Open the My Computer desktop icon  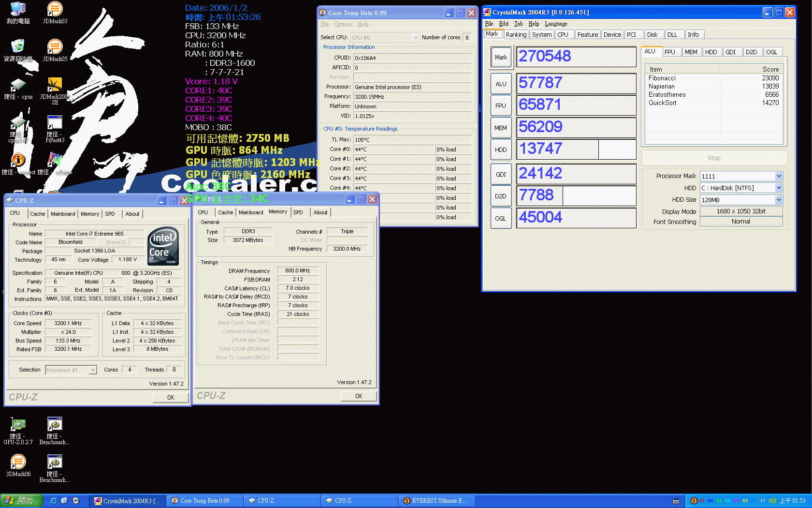point(18,13)
